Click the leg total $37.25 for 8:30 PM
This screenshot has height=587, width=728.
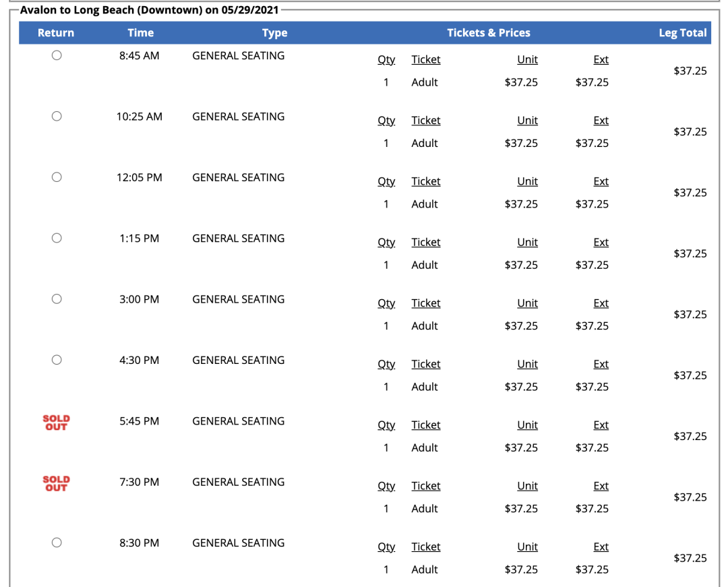click(x=690, y=558)
